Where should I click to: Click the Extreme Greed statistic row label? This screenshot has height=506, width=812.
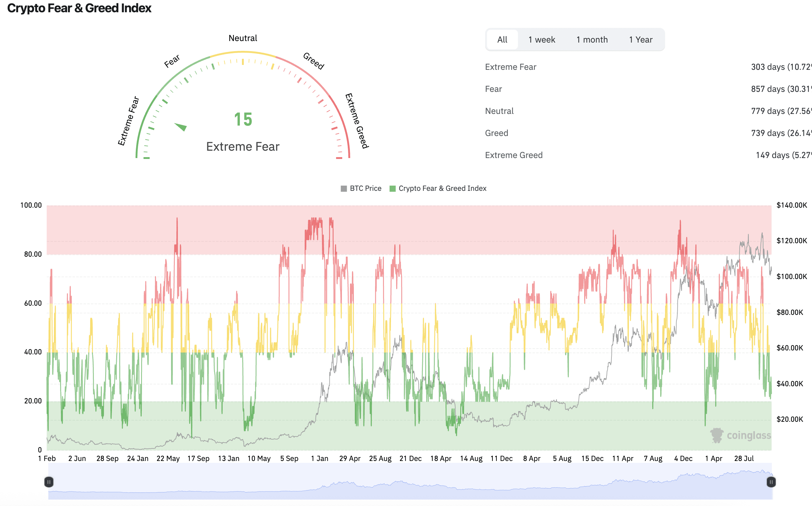click(x=513, y=155)
